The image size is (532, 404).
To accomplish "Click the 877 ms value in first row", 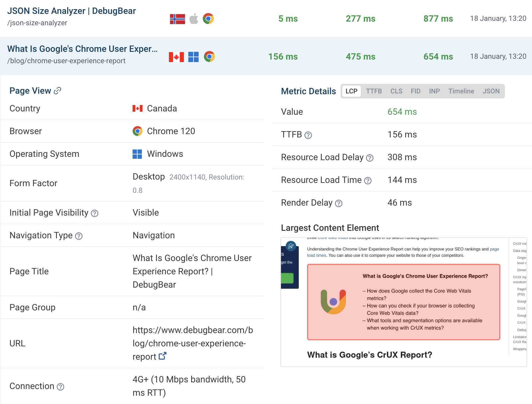I will (438, 19).
